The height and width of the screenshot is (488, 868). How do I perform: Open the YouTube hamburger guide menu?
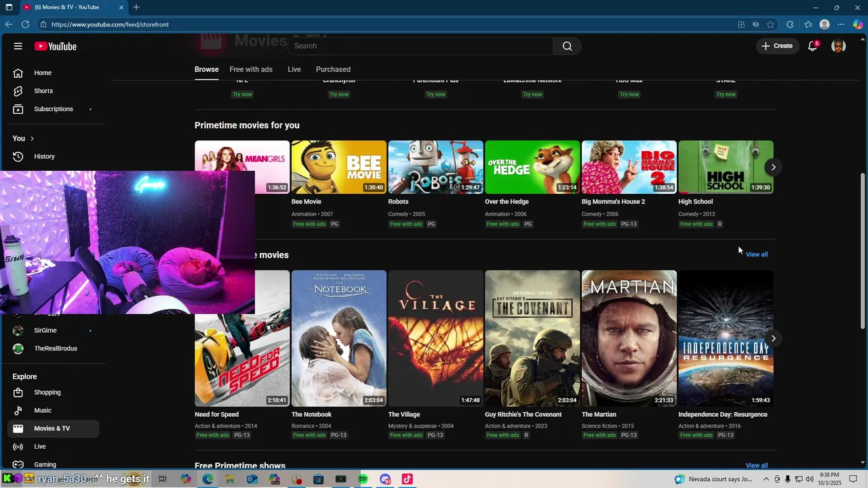[18, 46]
